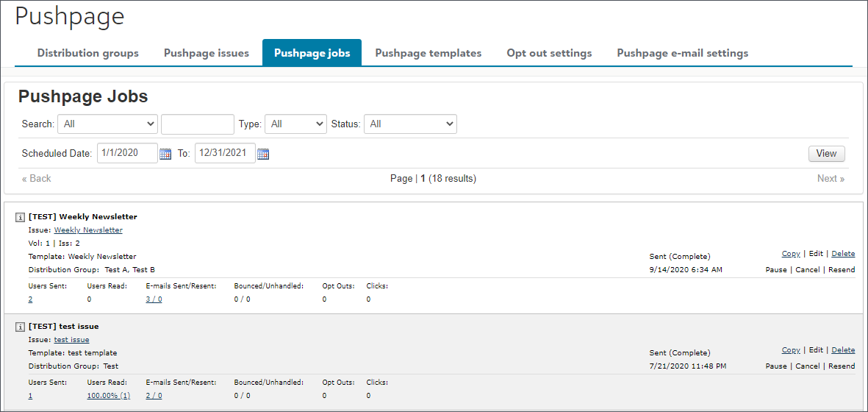Delete the test issue job
Viewport: 868px width, 412px height.
pos(843,350)
